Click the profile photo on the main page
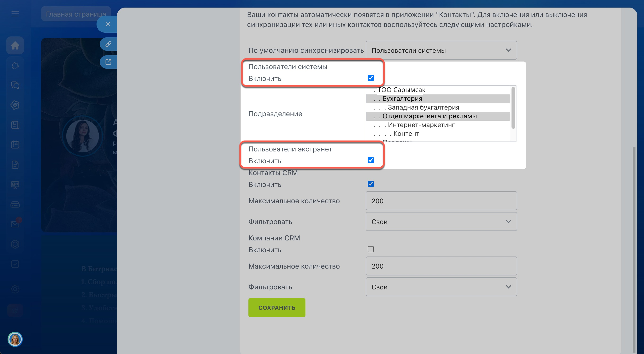 [82, 136]
